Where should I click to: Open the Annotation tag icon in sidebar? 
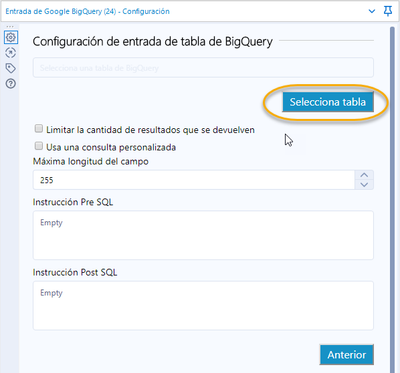[x=11, y=68]
